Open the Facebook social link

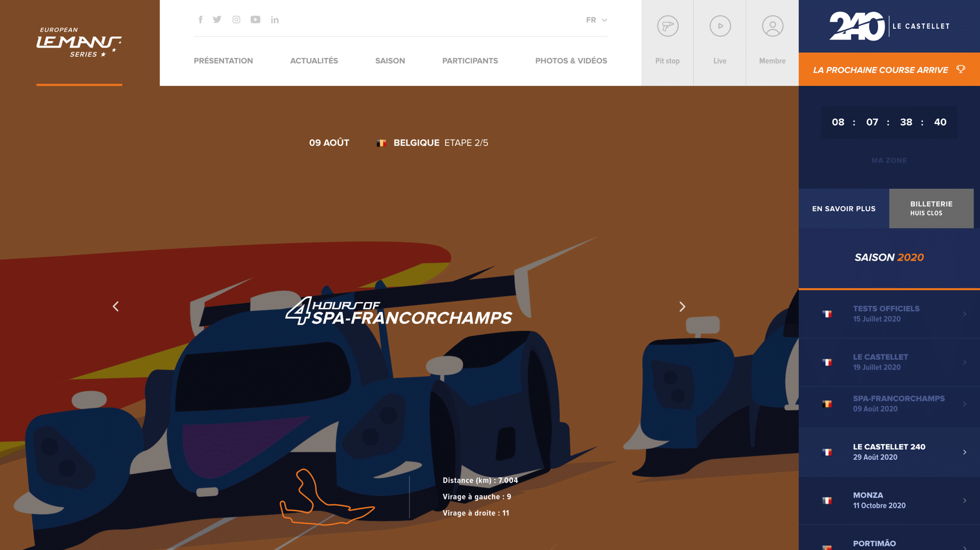pos(200,20)
